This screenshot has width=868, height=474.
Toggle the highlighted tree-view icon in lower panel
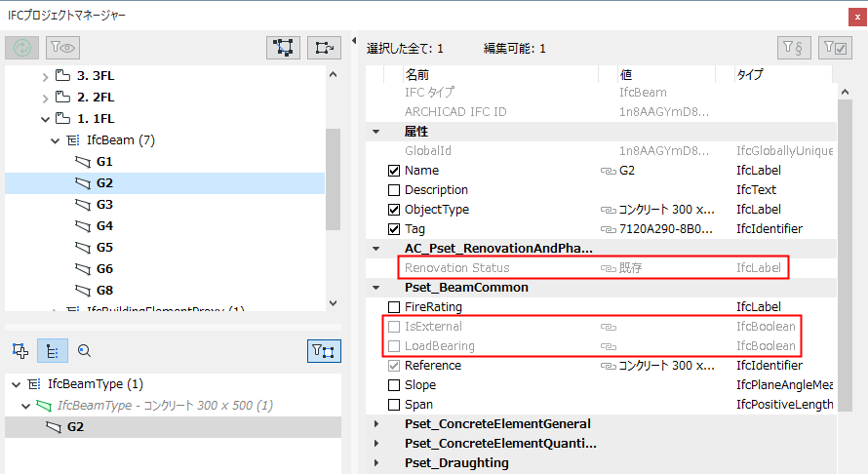tap(51, 351)
